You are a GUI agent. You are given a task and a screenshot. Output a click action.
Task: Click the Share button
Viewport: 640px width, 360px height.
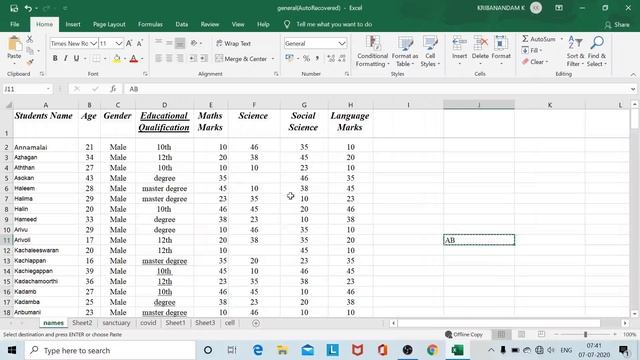617,25
